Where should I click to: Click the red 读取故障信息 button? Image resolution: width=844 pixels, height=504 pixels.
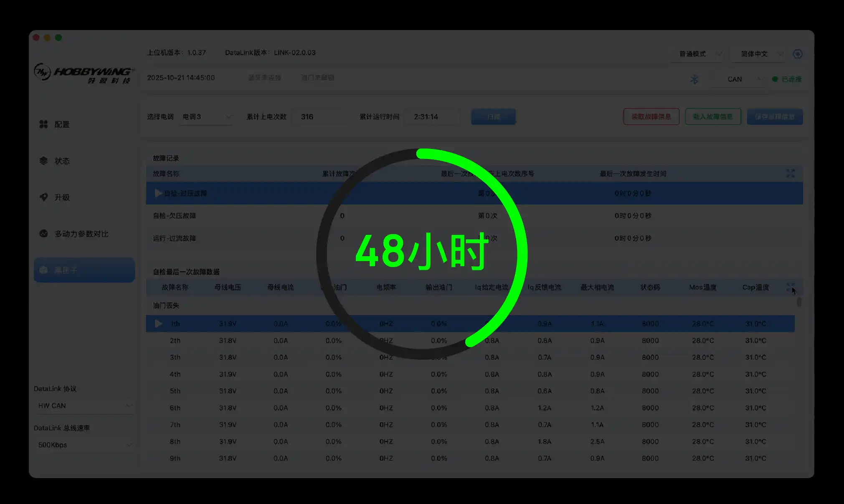(651, 117)
